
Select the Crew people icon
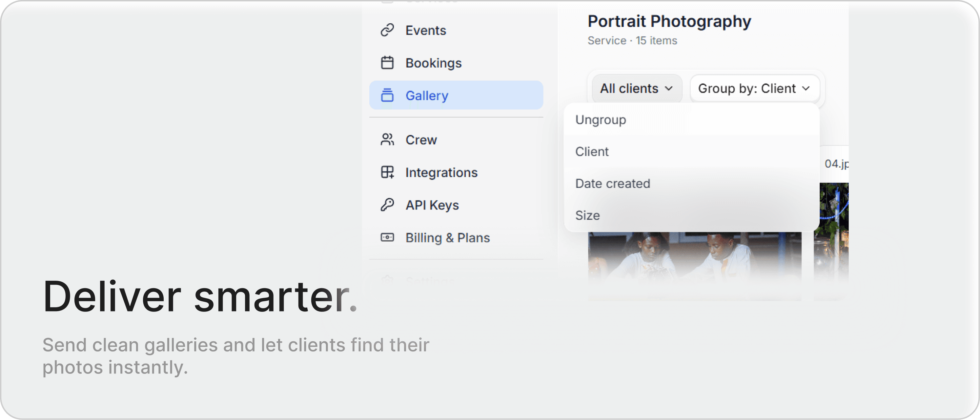coord(387,139)
